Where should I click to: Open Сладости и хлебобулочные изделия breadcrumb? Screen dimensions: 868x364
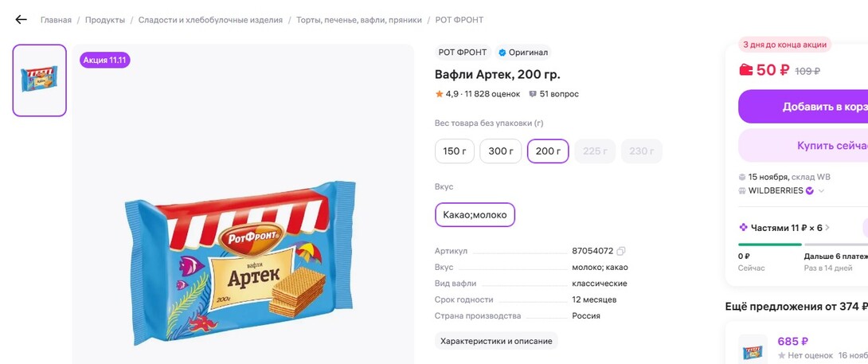click(210, 20)
